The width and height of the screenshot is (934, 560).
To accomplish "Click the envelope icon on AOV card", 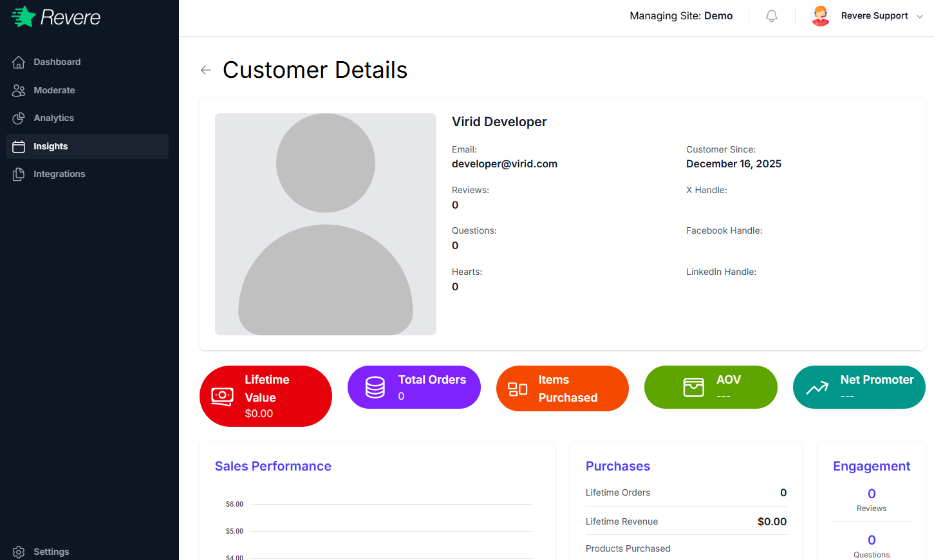I will tap(692, 387).
